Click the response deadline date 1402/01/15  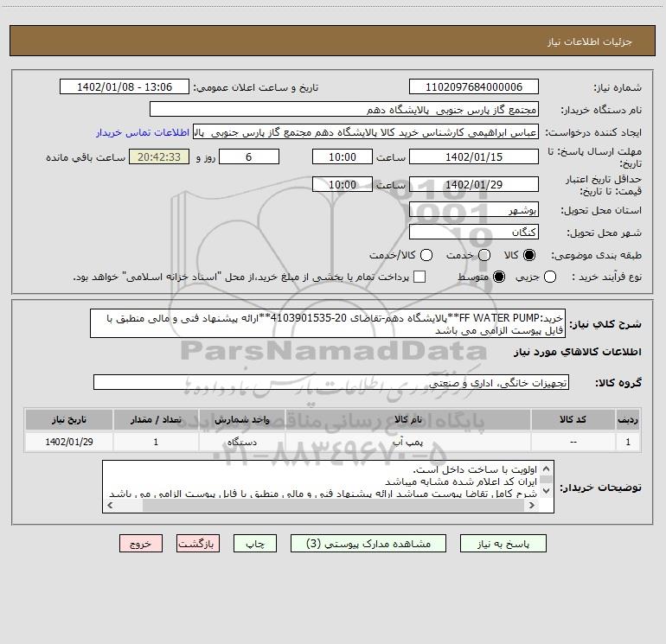(x=474, y=157)
